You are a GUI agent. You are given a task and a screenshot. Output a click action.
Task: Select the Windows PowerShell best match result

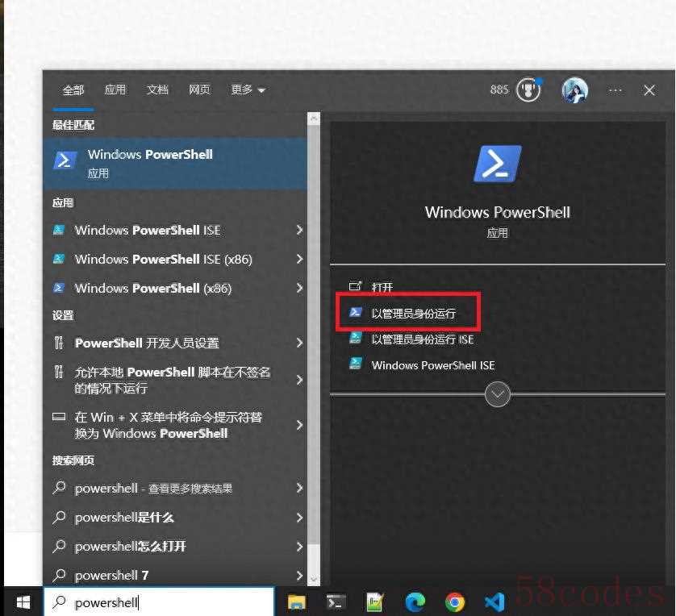tap(175, 164)
